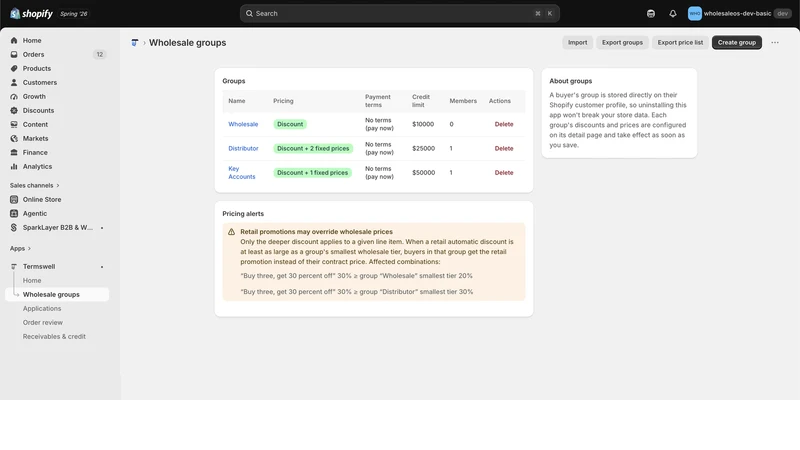Viewport: 800px width, 450px height.
Task: Click the Shopify logo in the top bar
Action: coord(31,14)
